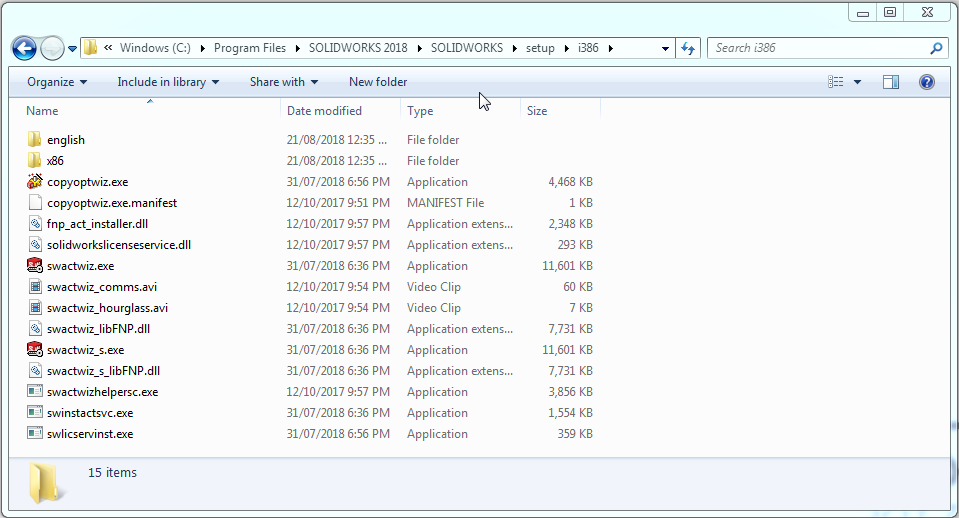The image size is (959, 518).
Task: Click the fnp_act_installer.dll file icon
Action: (35, 223)
